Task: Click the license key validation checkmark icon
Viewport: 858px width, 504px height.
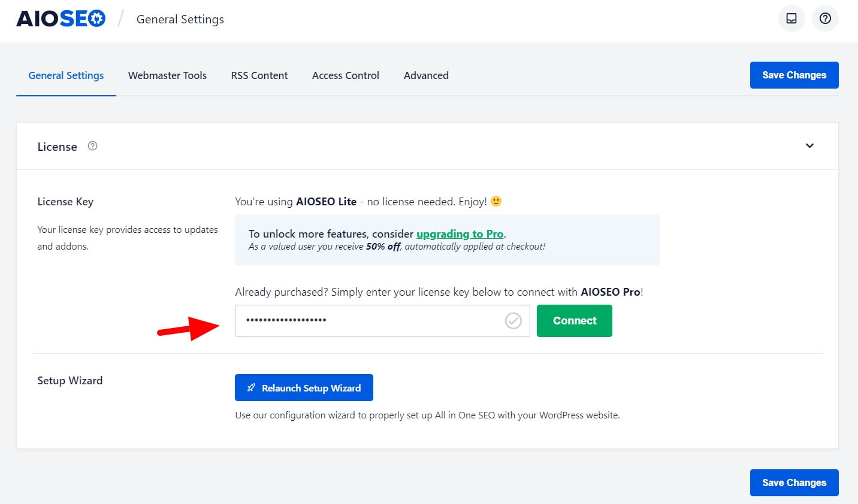Action: click(x=513, y=321)
